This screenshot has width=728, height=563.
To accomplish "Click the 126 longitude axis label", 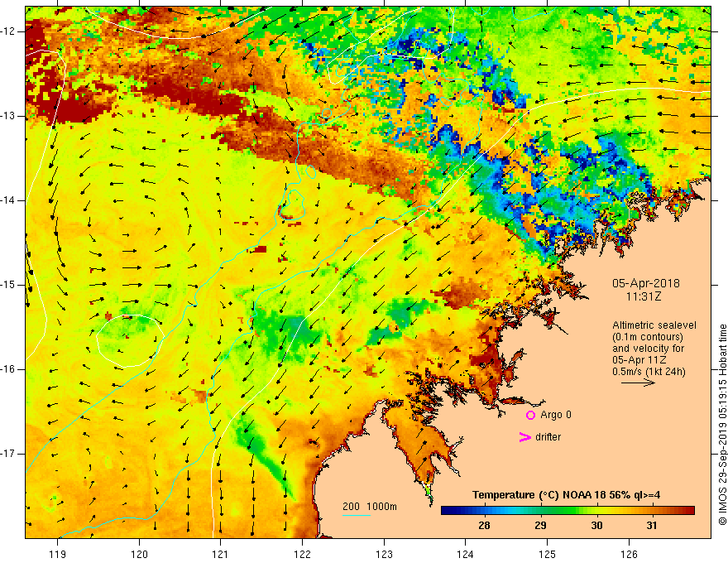I will point(629,554).
